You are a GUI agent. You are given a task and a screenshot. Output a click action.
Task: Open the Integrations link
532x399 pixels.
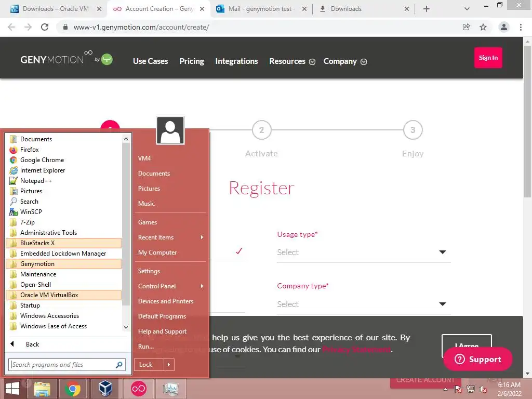(x=236, y=61)
